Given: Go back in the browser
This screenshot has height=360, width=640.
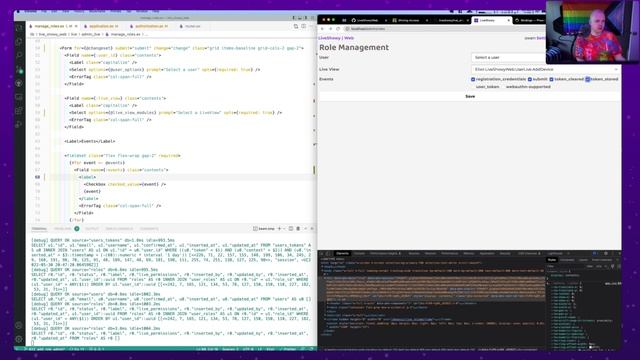Looking at the screenshot, I should [x=322, y=29].
